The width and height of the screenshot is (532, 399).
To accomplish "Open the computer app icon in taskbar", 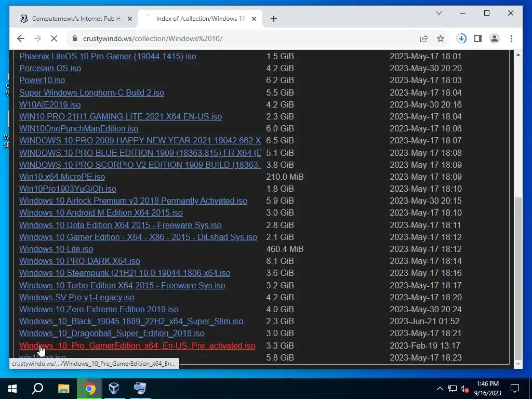I will click(x=140, y=389).
